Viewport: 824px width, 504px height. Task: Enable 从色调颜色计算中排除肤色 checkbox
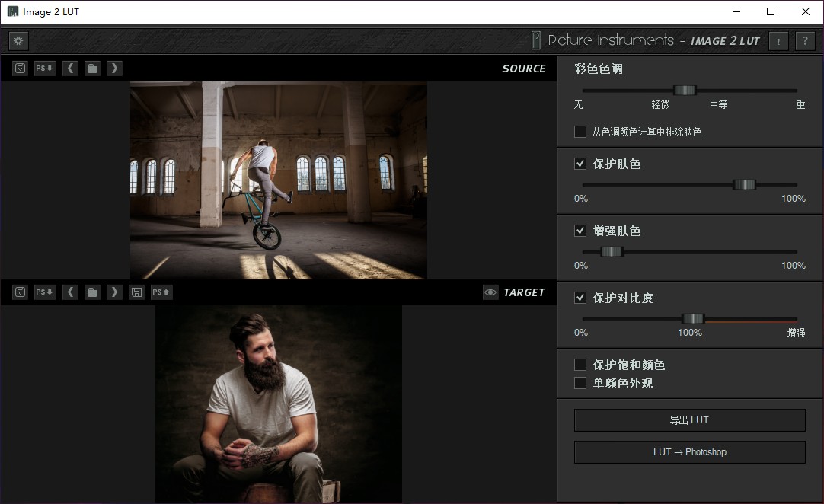pos(580,132)
